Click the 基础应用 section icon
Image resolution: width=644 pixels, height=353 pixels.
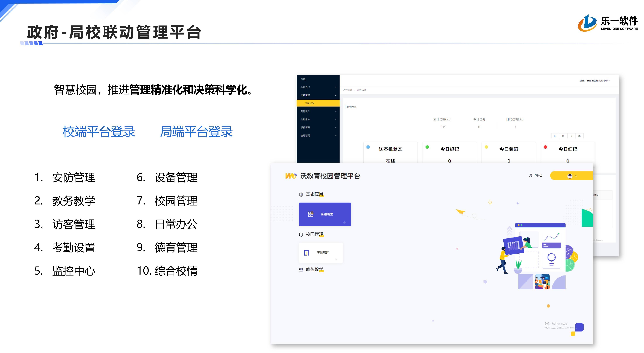pyautogui.click(x=301, y=195)
